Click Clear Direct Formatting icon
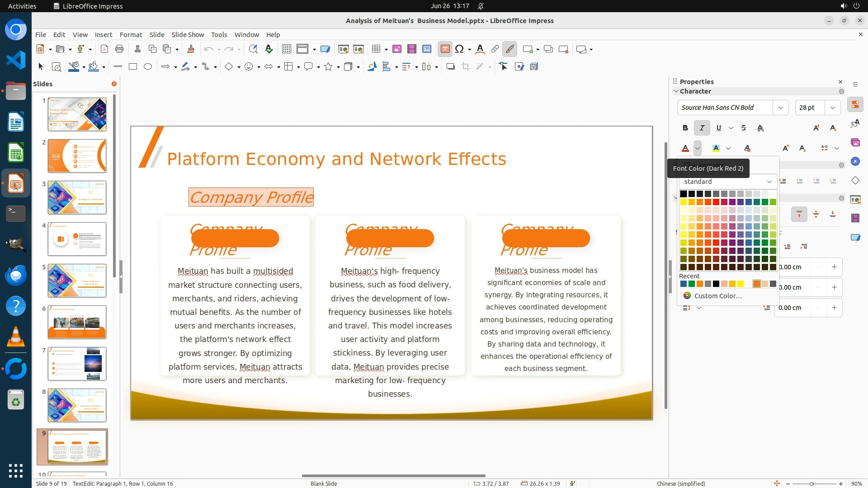This screenshot has width=868, height=488. pos(747,148)
